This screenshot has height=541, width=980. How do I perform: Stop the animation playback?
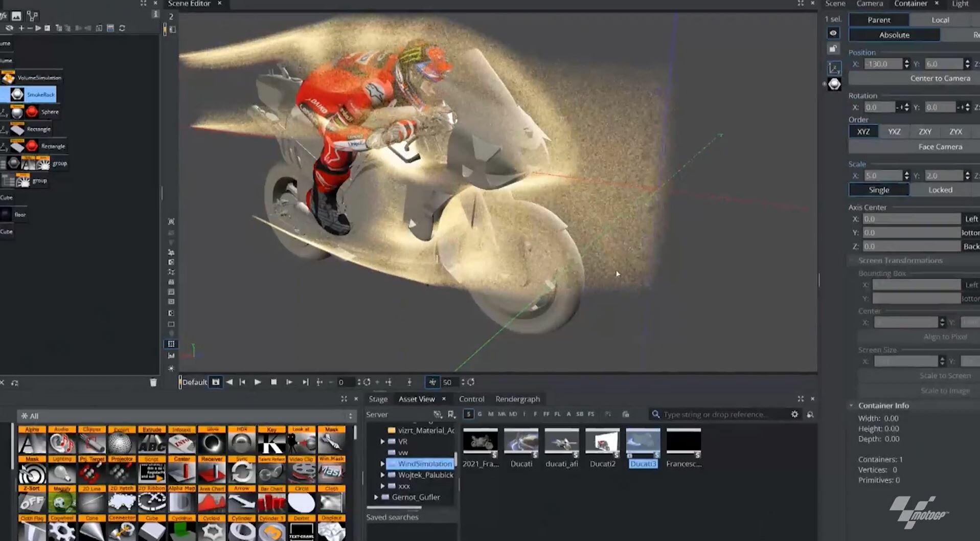tap(274, 382)
